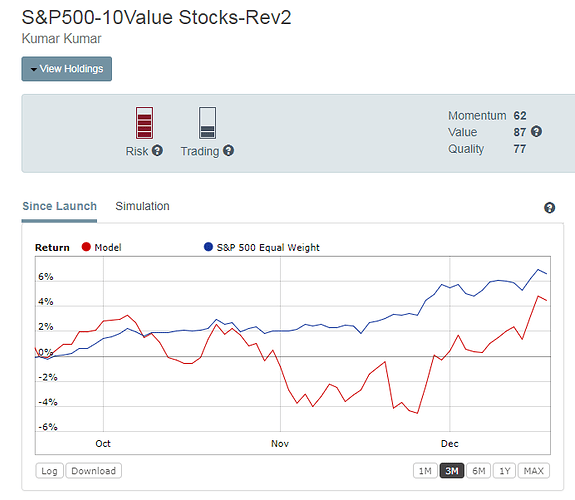Select the 0% y-axis label
Screen dimensions: 575x500
point(46,352)
